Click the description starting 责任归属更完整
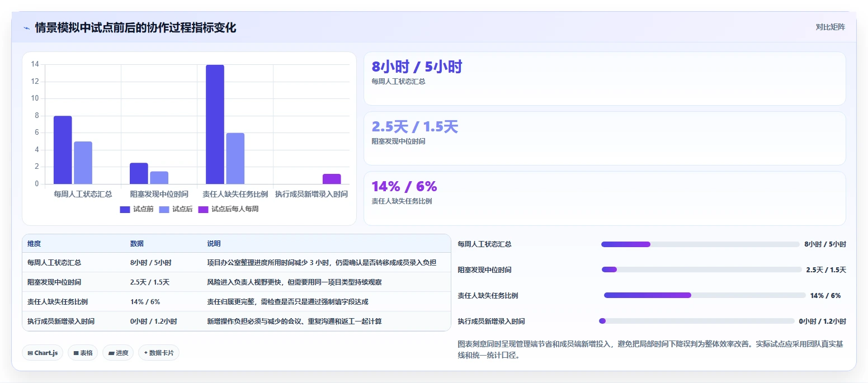868x383 pixels. [x=287, y=302]
